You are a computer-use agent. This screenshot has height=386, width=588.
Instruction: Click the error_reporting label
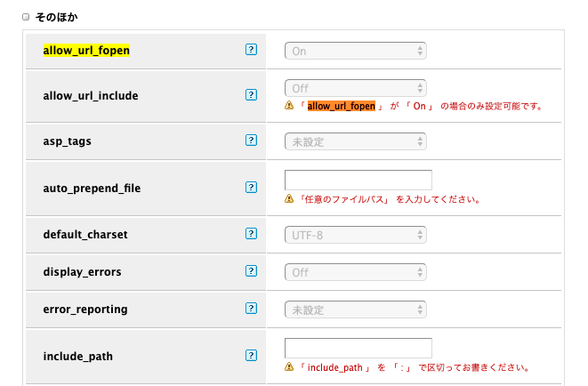[85, 310]
